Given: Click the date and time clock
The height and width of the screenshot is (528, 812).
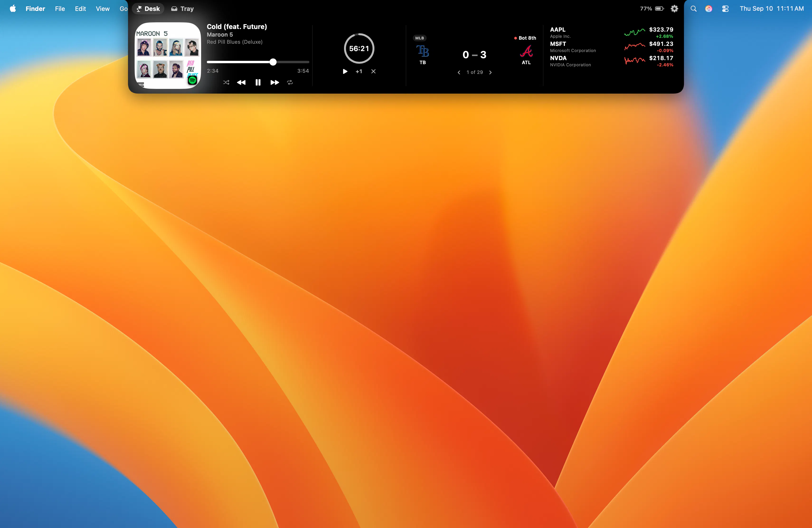Looking at the screenshot, I should click(772, 9).
